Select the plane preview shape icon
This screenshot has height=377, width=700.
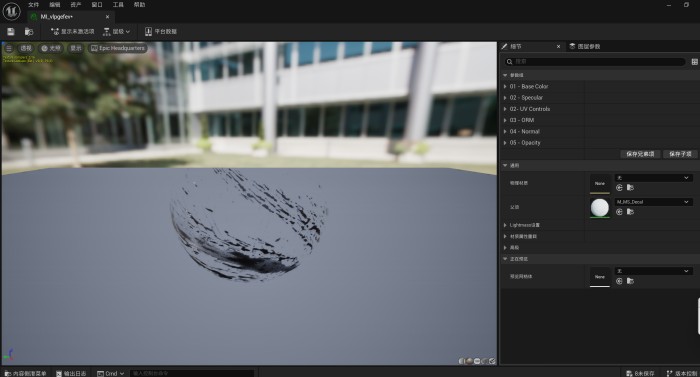(477, 361)
